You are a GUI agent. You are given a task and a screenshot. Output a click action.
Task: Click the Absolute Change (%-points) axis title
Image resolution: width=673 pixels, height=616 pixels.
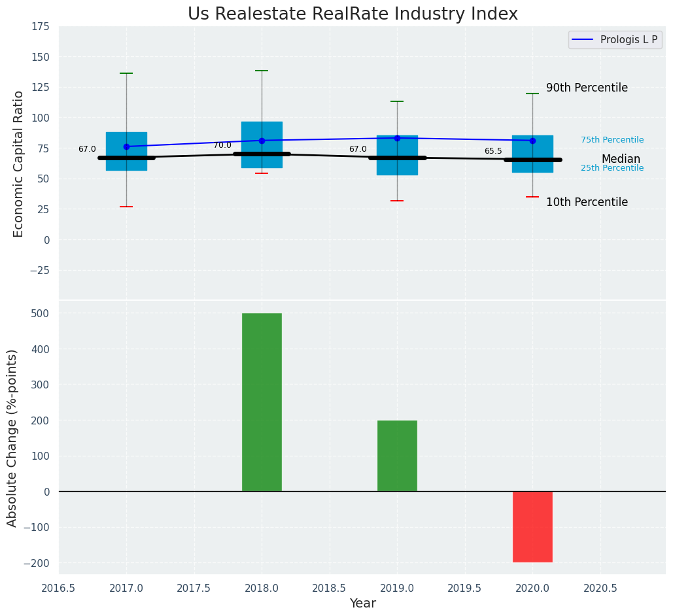12,437
